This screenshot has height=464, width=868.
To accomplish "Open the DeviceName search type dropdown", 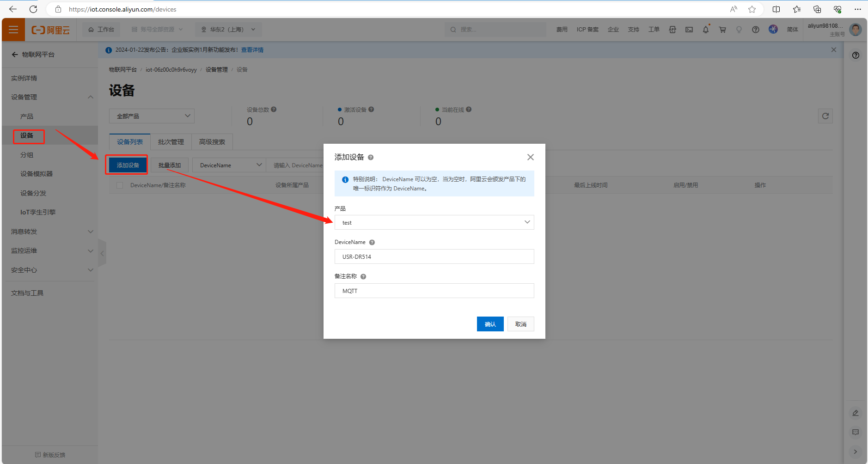I will tap(229, 165).
